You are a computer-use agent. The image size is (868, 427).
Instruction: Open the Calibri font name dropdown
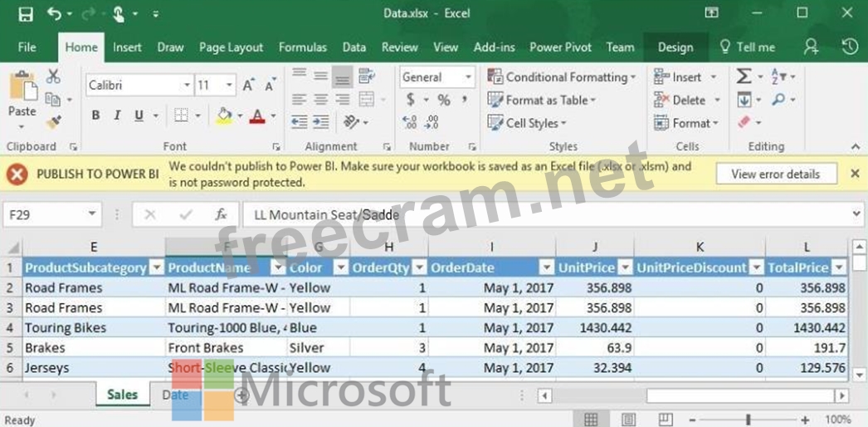[x=187, y=85]
